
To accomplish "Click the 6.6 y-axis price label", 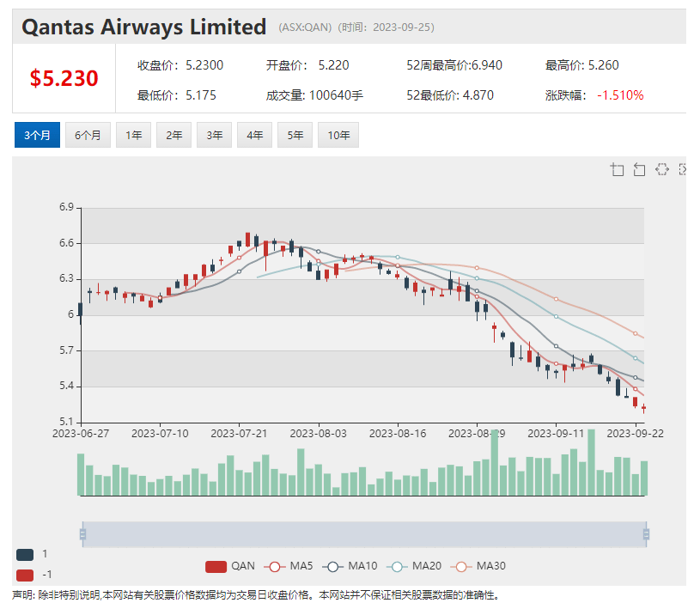I will coord(66,243).
